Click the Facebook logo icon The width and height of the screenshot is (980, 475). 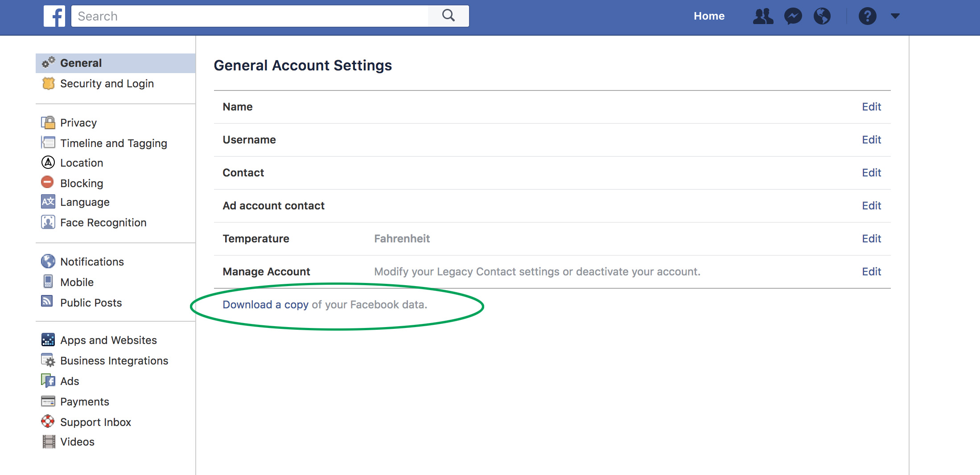(x=54, y=16)
